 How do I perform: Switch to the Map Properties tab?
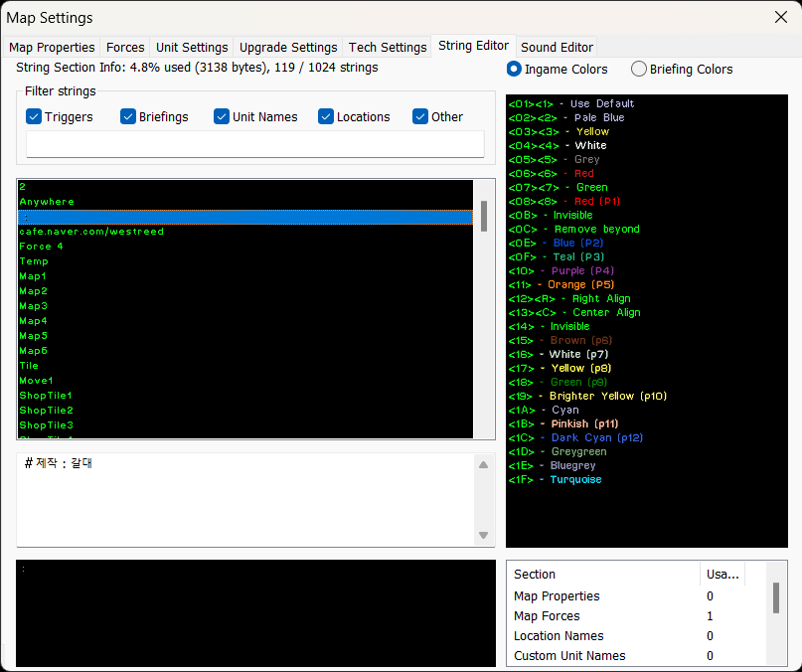[53, 47]
